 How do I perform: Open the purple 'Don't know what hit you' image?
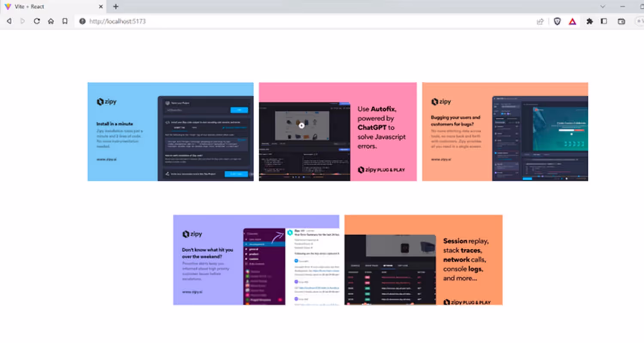coord(256,260)
